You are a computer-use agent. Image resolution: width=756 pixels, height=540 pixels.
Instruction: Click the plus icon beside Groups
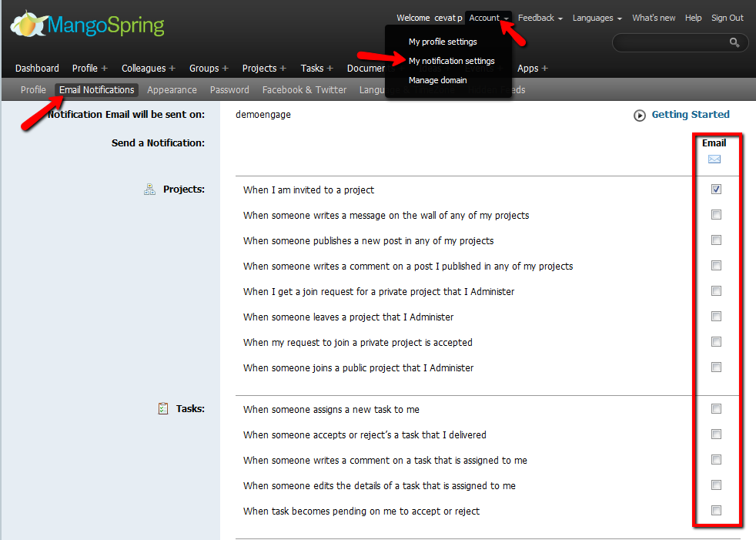(x=225, y=68)
